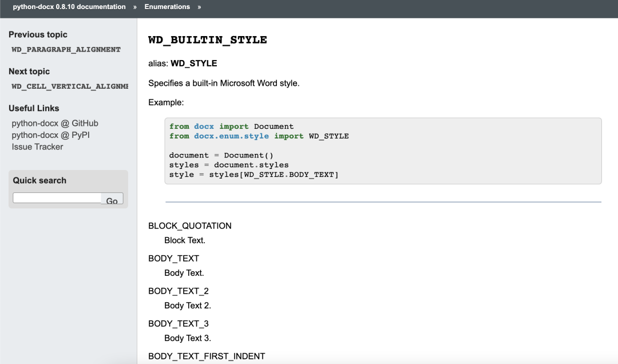Click the BODY_TEXT_2 term
Screen dimensions: 618x364
pos(178,291)
